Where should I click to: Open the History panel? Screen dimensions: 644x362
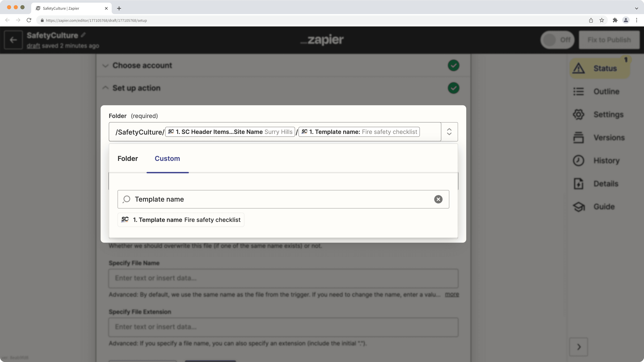click(x=600, y=160)
